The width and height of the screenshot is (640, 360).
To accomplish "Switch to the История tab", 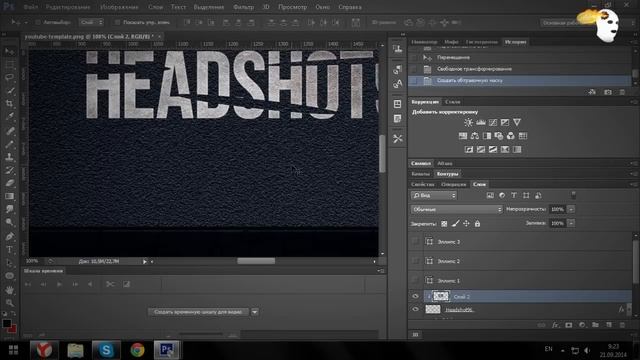I will 515,42.
